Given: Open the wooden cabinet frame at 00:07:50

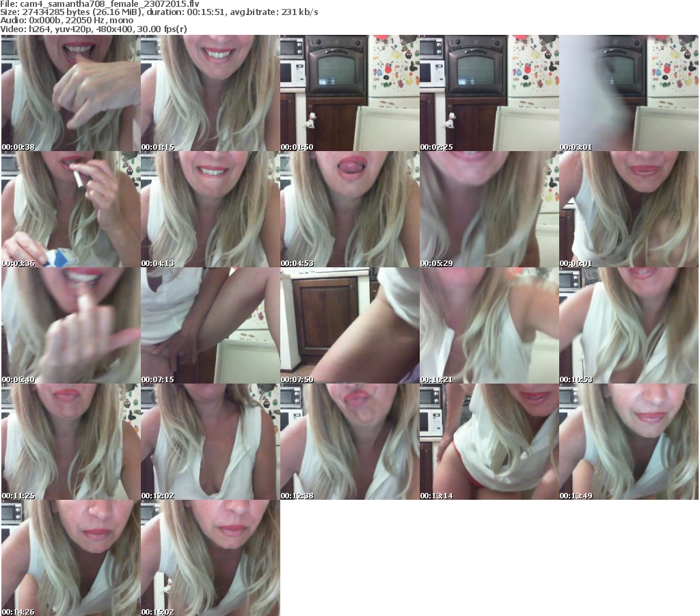Looking at the screenshot, I should [x=349, y=325].
